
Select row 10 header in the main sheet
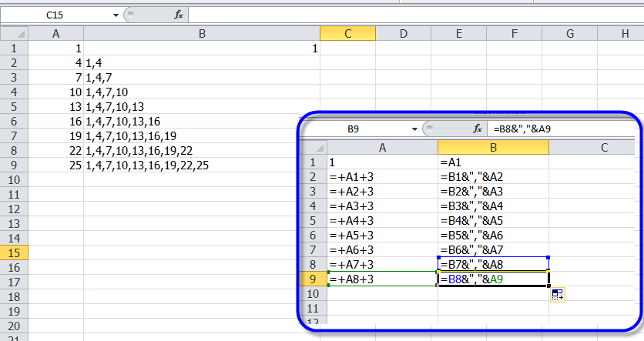pyautogui.click(x=14, y=179)
